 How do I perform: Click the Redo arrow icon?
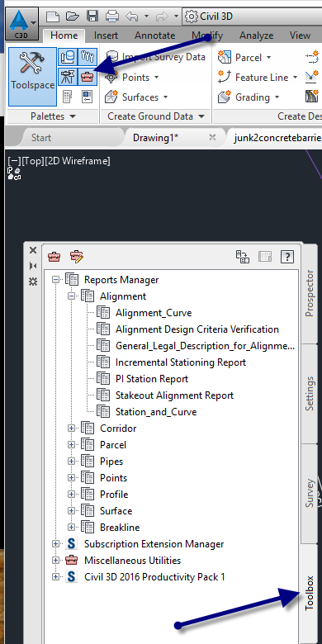[x=162, y=17]
